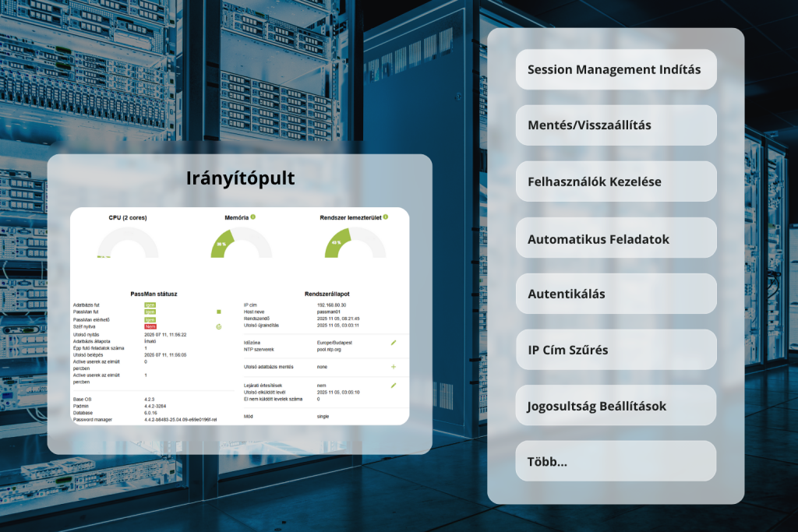
Task: Open the Autentikálás section
Action: tap(616, 294)
